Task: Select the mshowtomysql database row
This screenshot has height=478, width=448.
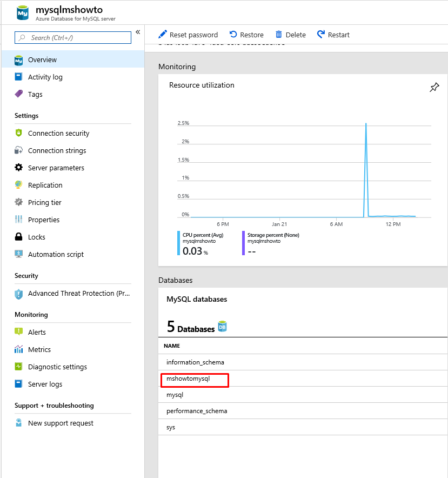Action: [303, 379]
